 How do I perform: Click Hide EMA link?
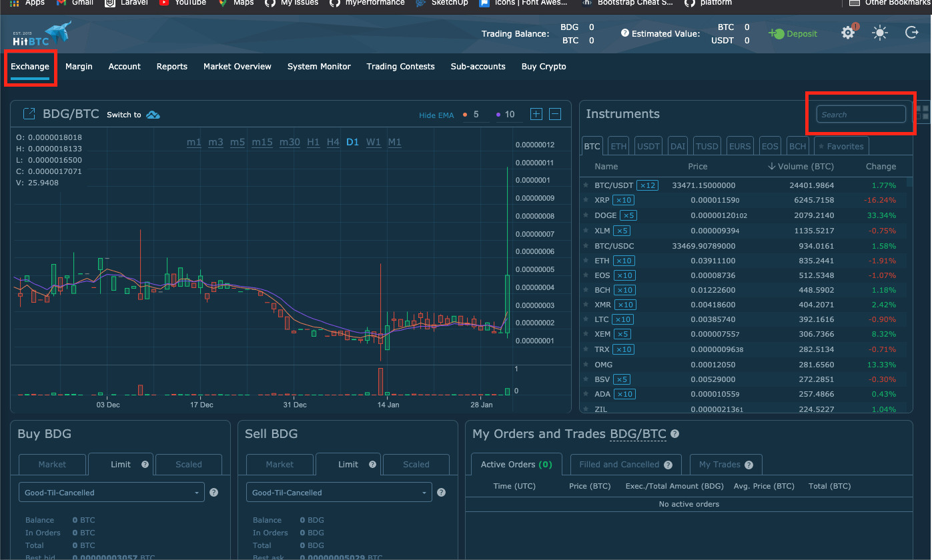[436, 115]
